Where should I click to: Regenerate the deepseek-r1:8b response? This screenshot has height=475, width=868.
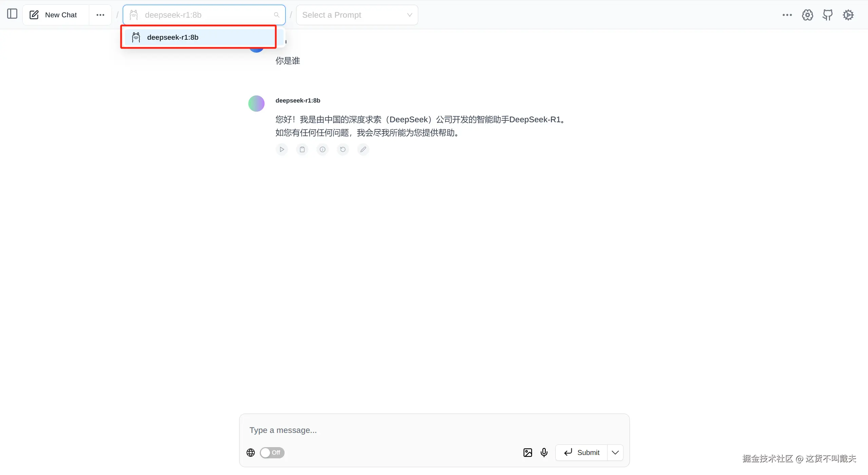[343, 149]
